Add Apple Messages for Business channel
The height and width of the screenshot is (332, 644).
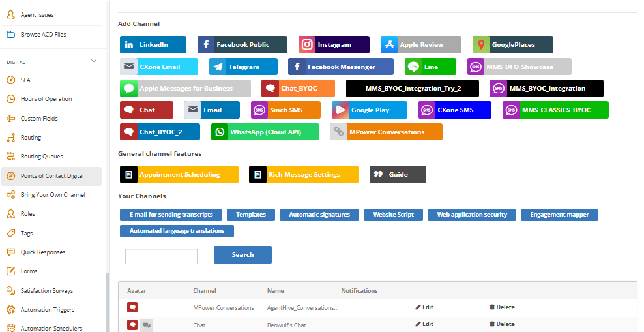tap(185, 88)
